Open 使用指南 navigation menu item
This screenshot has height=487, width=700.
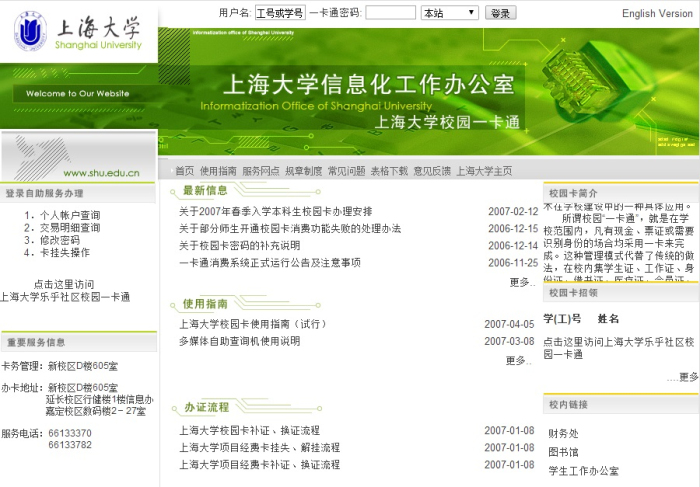coord(218,171)
